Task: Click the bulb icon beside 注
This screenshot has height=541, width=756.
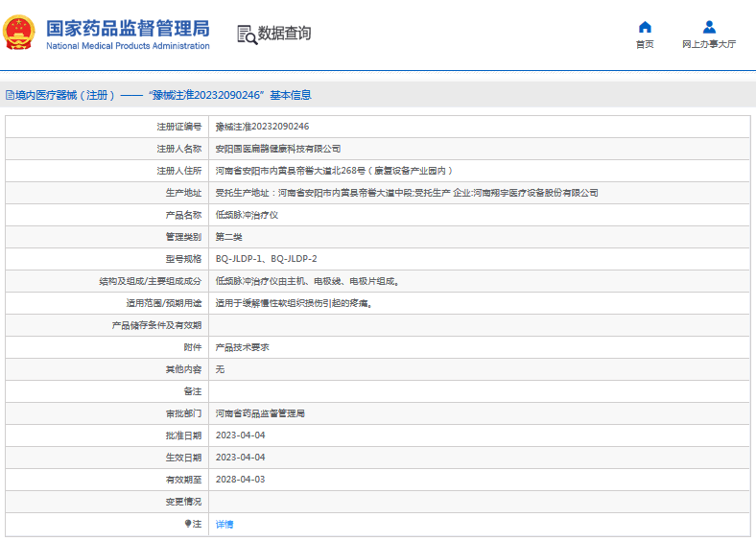Action: [x=188, y=524]
